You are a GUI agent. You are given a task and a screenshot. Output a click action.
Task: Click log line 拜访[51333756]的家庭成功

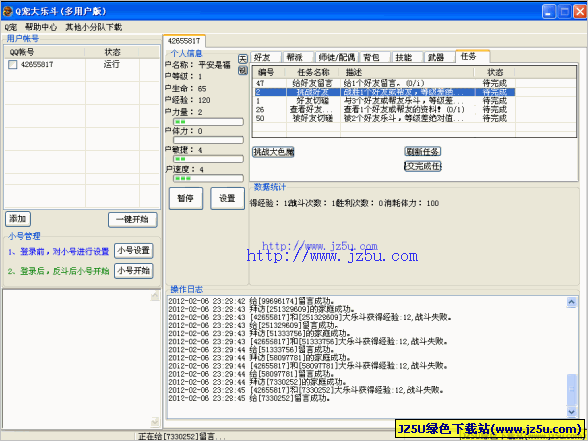260,333
